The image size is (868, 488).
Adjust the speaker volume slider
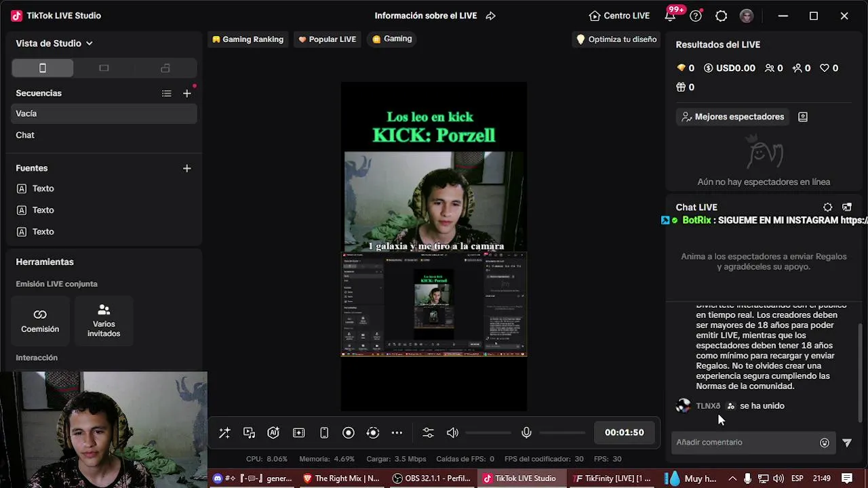(488, 432)
